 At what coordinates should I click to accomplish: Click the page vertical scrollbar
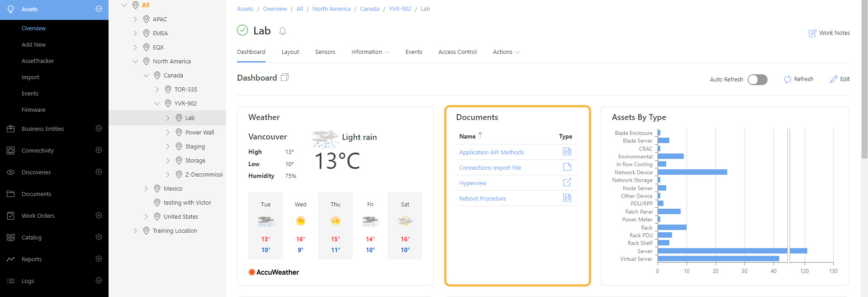[864, 80]
